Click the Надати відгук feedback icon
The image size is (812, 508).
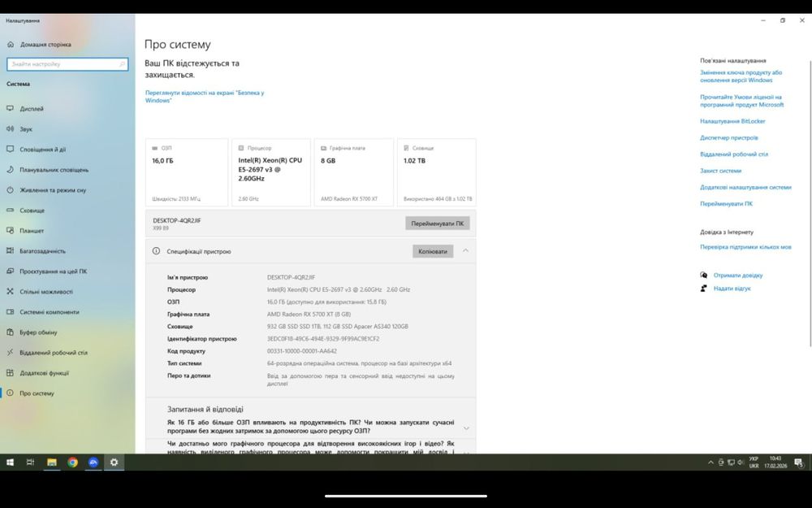pyautogui.click(x=703, y=289)
